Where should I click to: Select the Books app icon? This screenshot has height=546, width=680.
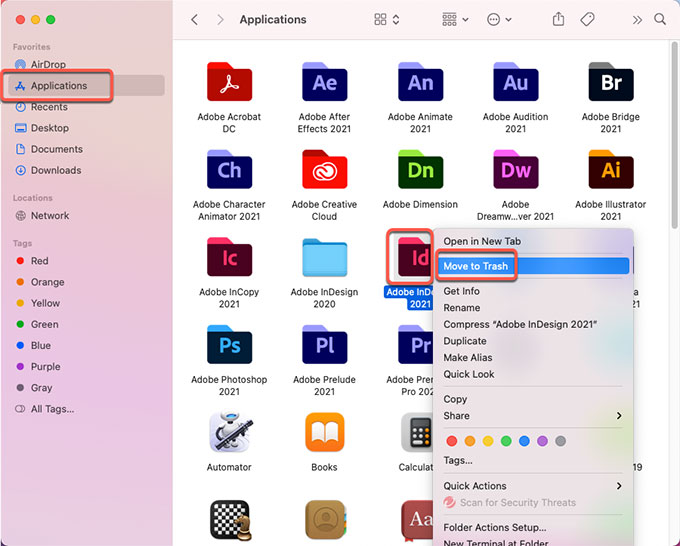[324, 432]
